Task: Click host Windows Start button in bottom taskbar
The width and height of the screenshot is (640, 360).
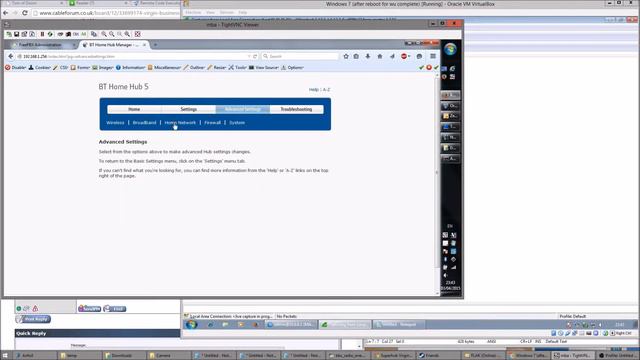Action: (x=5, y=356)
